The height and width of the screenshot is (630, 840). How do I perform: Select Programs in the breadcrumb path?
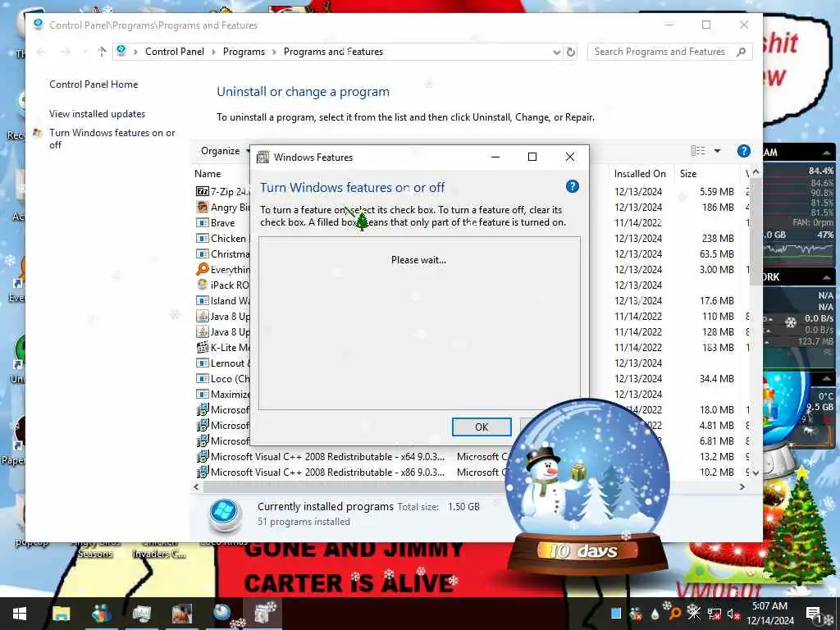point(244,52)
